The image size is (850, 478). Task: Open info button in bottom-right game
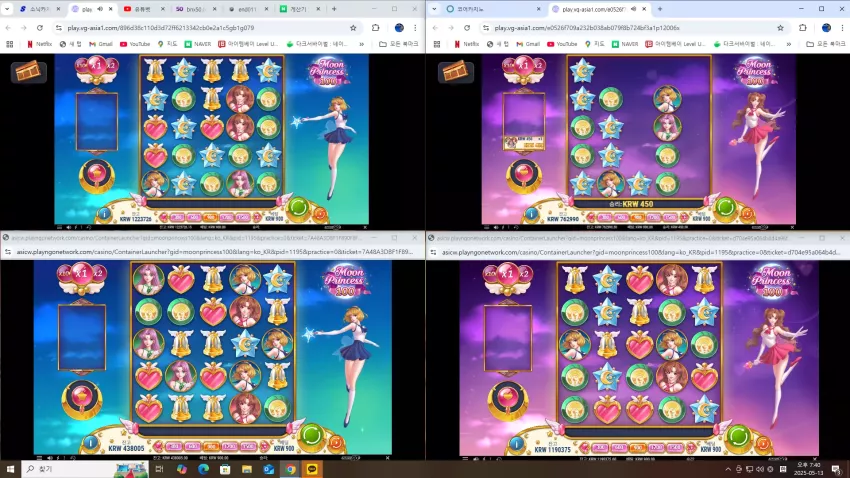click(516, 444)
